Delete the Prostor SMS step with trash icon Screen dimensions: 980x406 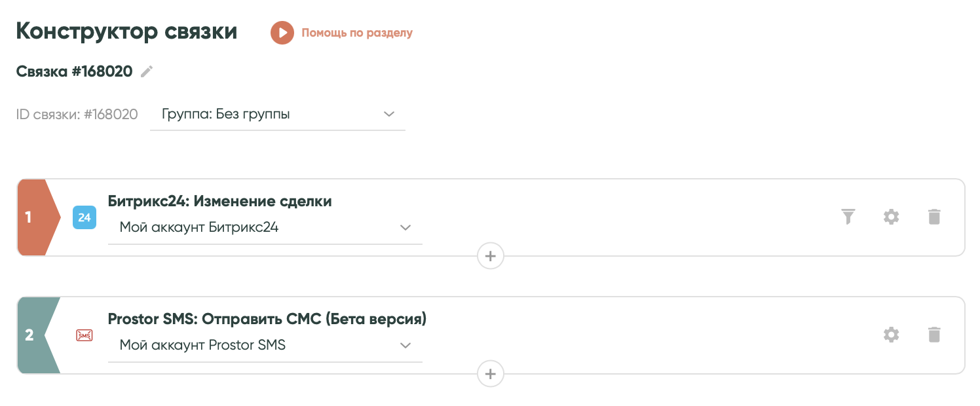click(x=934, y=335)
